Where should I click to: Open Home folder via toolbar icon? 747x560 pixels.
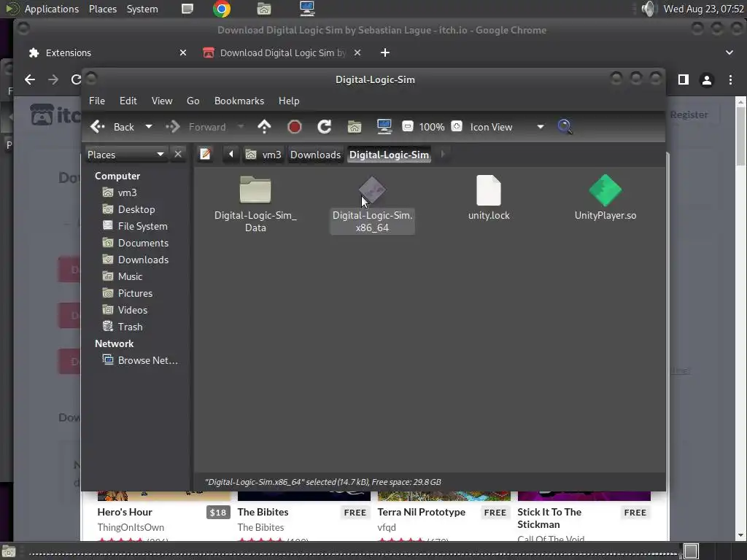pos(355,127)
